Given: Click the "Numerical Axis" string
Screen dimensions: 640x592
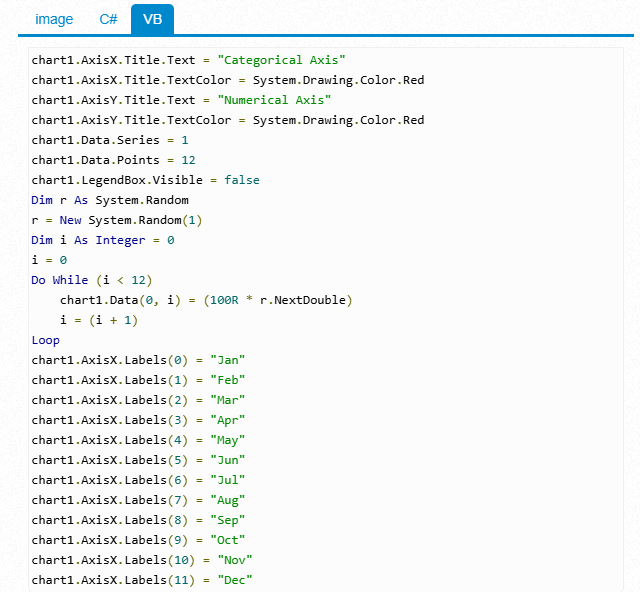Looking at the screenshot, I should point(274,100).
